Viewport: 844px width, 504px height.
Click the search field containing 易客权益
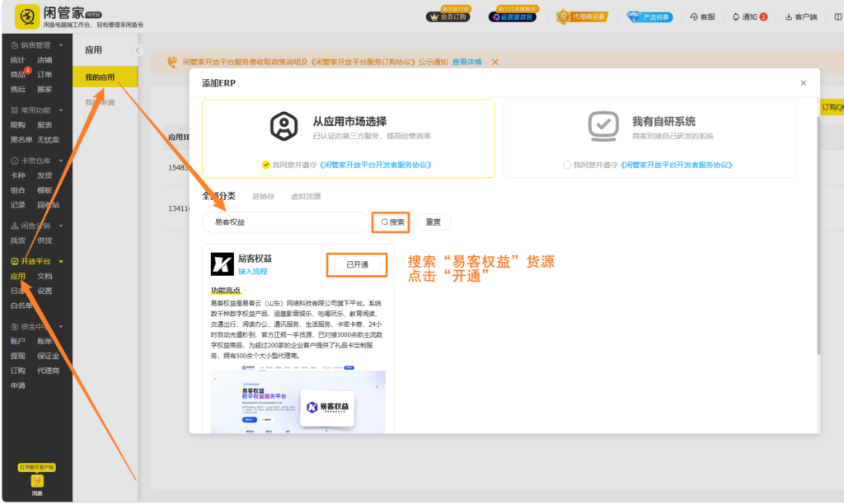[286, 222]
